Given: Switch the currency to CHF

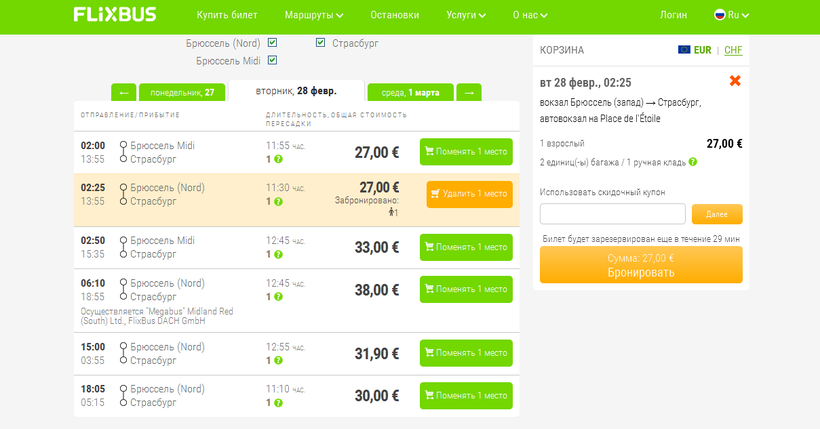Looking at the screenshot, I should pyautogui.click(x=733, y=50).
